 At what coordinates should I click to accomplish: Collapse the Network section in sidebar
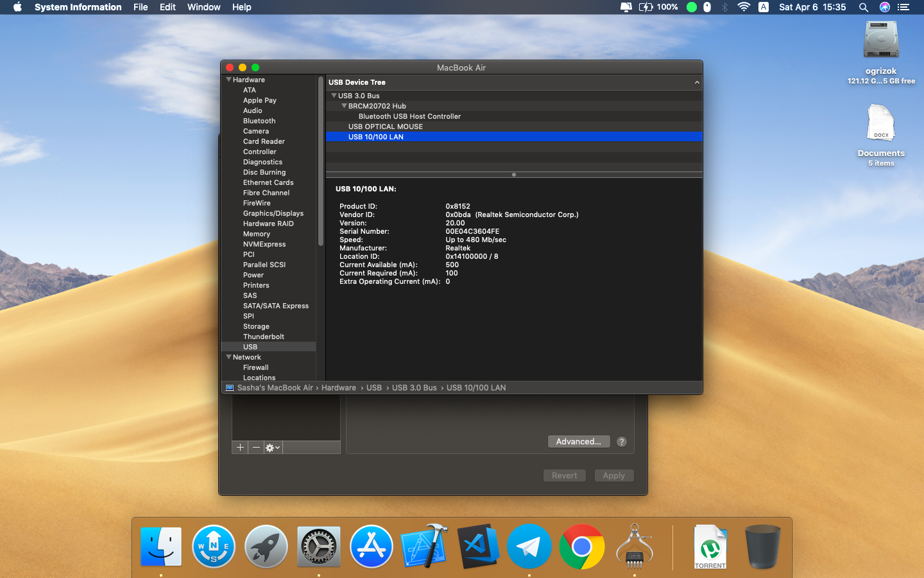[x=228, y=357]
